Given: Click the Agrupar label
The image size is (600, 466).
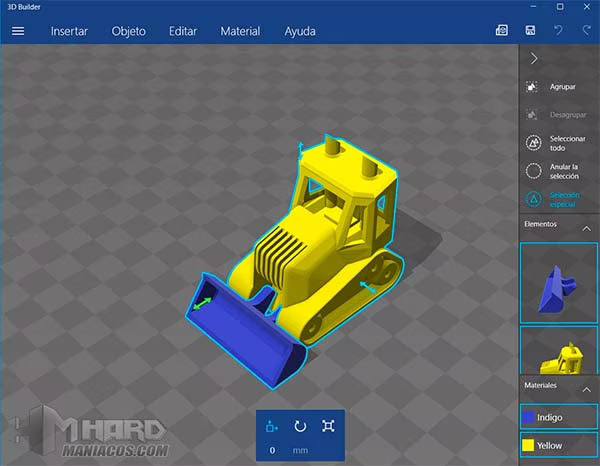Looking at the screenshot, I should click(x=562, y=87).
